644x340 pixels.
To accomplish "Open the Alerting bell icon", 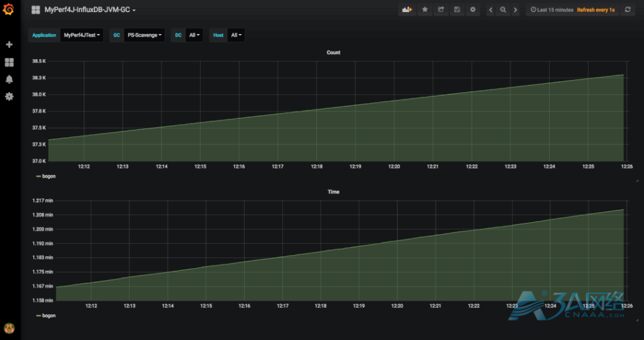I will (9, 79).
